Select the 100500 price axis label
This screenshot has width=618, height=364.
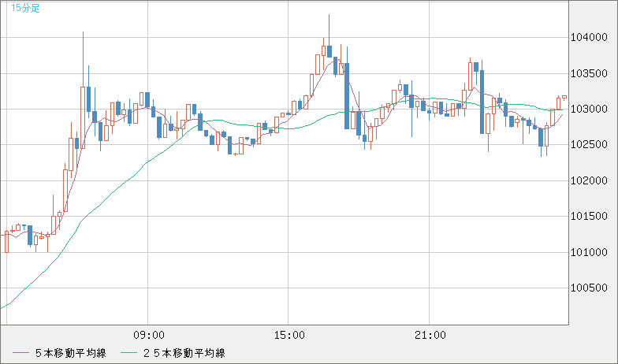click(589, 288)
